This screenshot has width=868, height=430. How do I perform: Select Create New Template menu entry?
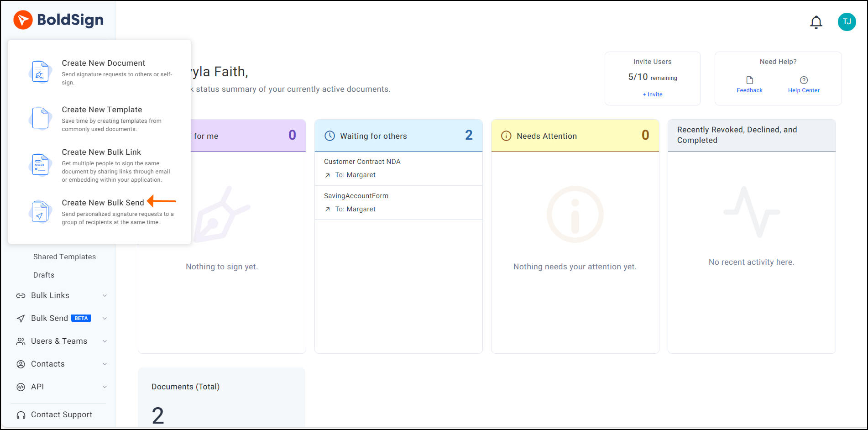(102, 110)
